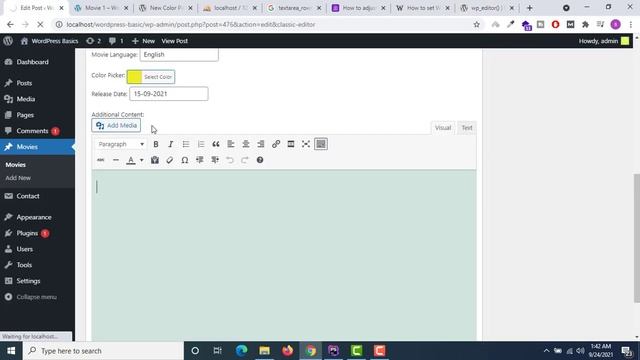Click the updates counter in admin bar
640x360 pixels.
[x=93, y=41]
